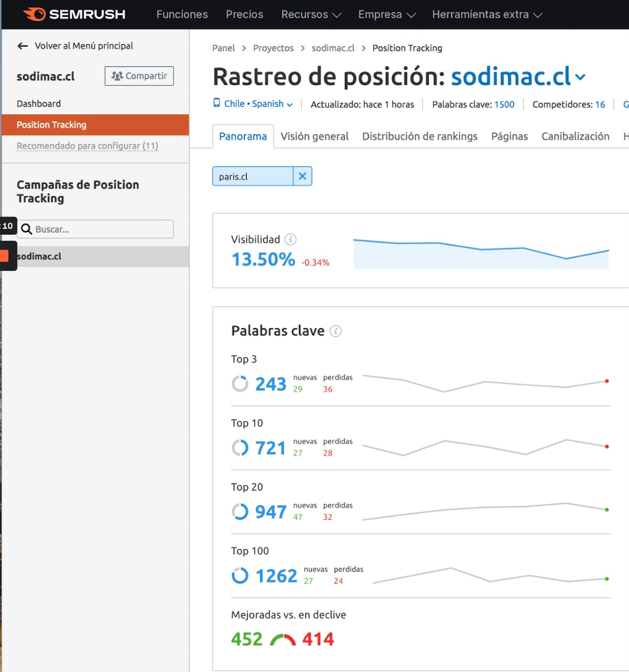Click the Top 10 perdidas value 28

(328, 453)
